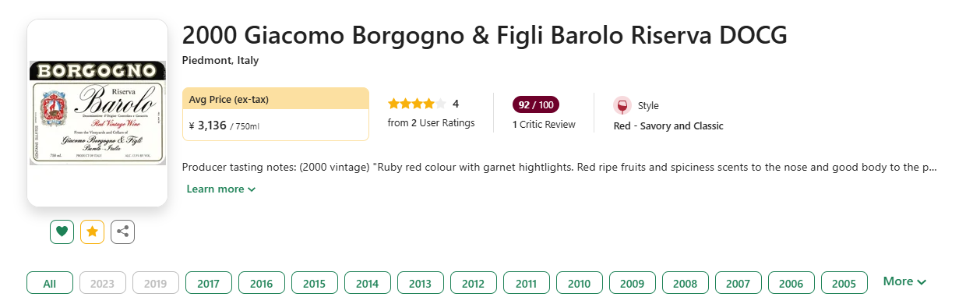Click the user rating stars
This screenshot has height=304, width=980.
coord(417,104)
